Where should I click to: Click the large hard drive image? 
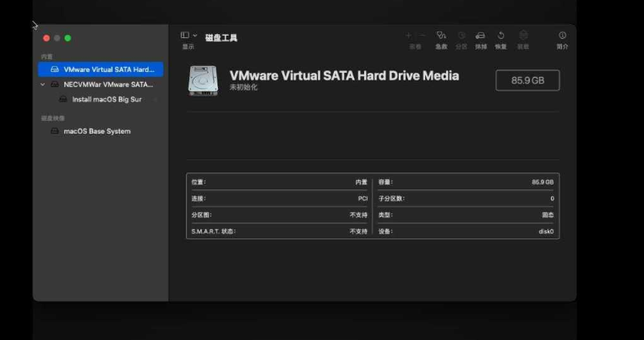203,80
